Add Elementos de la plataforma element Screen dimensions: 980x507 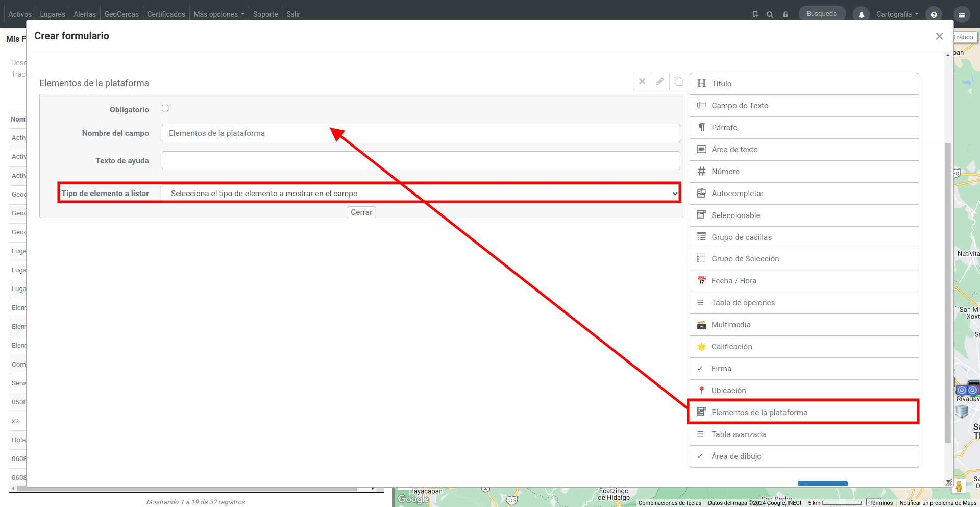804,413
